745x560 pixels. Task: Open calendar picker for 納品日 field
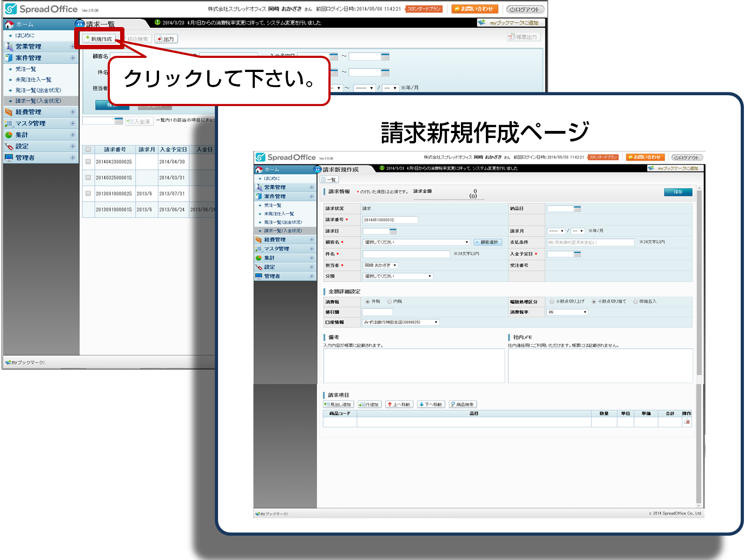point(577,208)
